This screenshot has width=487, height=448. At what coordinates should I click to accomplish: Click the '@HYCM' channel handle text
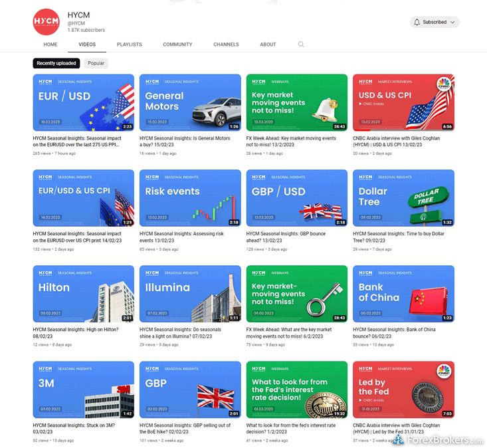(x=76, y=23)
